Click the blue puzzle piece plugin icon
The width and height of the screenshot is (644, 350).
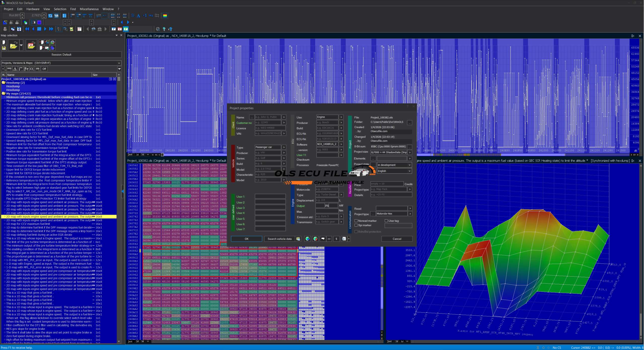pyautogui.click(x=52, y=48)
